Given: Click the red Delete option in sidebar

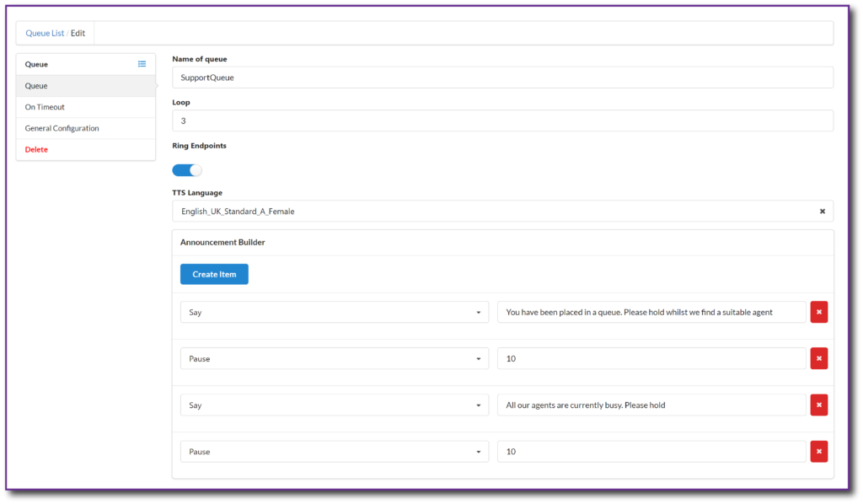Looking at the screenshot, I should pyautogui.click(x=36, y=150).
